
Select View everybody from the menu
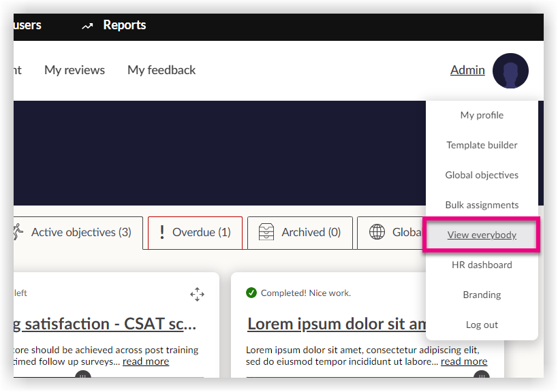tap(482, 235)
